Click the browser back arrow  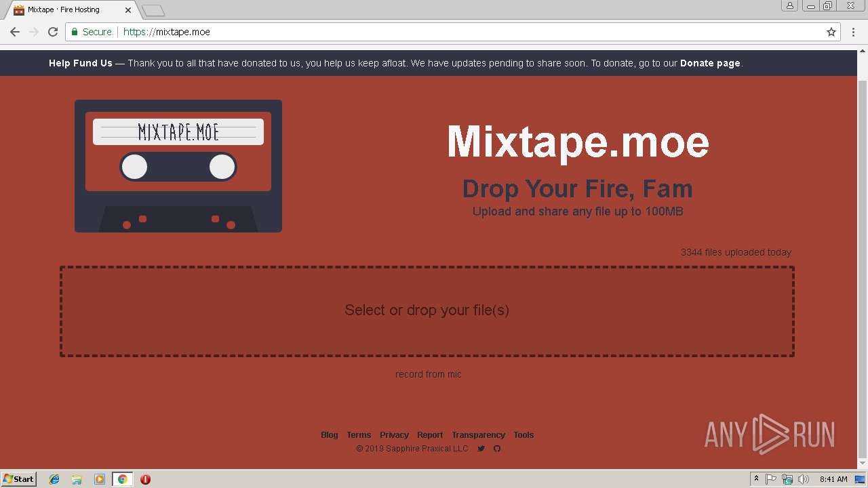(x=15, y=32)
